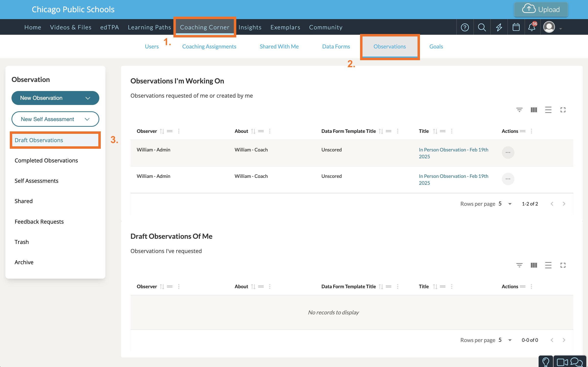Sort first table by Observer column
This screenshot has width=588, height=367.
[162, 131]
